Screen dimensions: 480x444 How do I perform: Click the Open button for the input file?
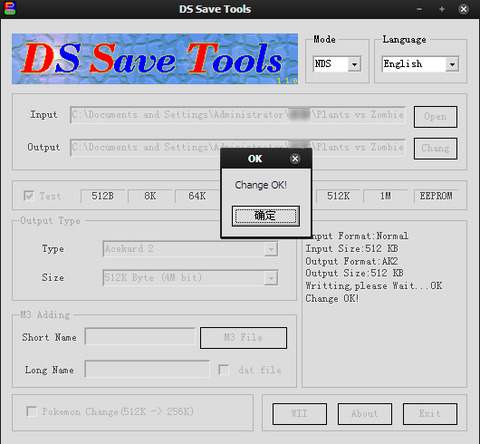(x=435, y=117)
